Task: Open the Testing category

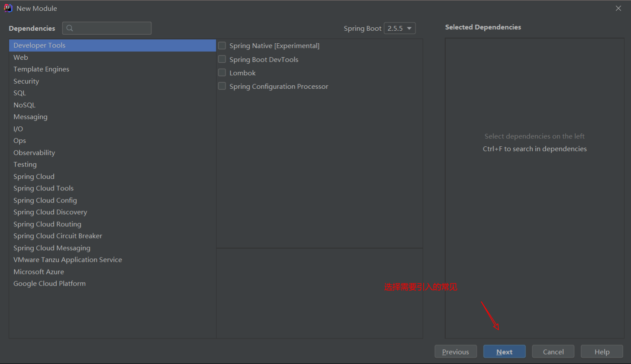Action: pyautogui.click(x=113, y=164)
